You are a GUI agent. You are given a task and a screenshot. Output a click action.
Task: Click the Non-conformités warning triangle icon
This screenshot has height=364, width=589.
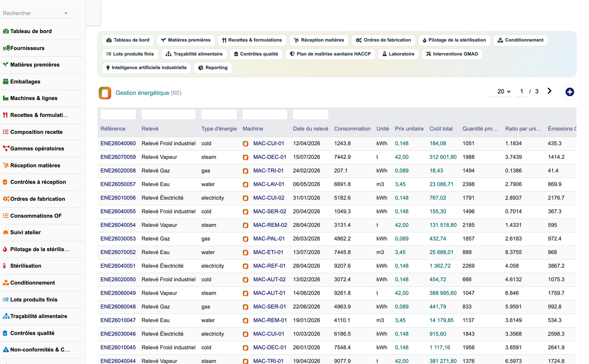click(6, 350)
